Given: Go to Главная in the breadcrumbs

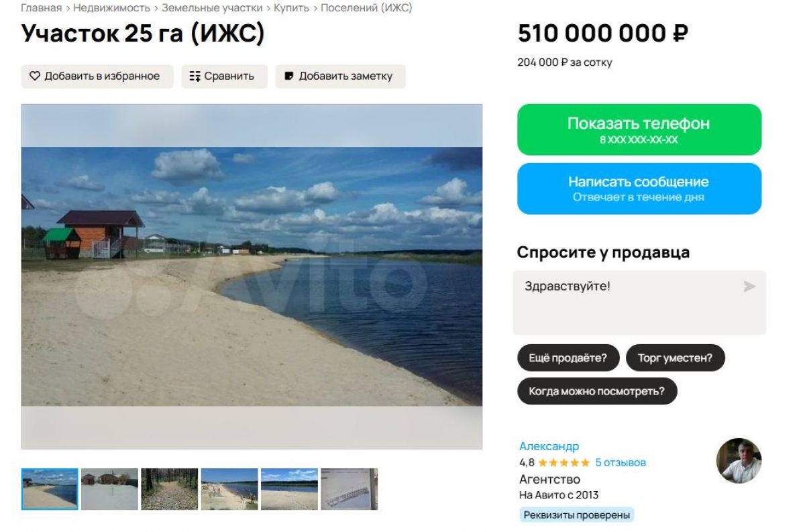Looking at the screenshot, I should pos(41,8).
